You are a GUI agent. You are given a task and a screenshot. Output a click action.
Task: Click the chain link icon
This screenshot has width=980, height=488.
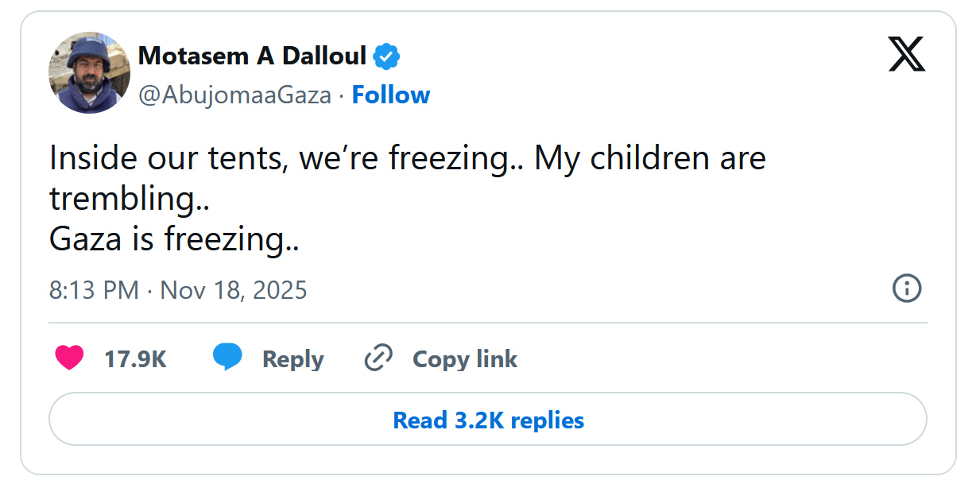[378, 359]
